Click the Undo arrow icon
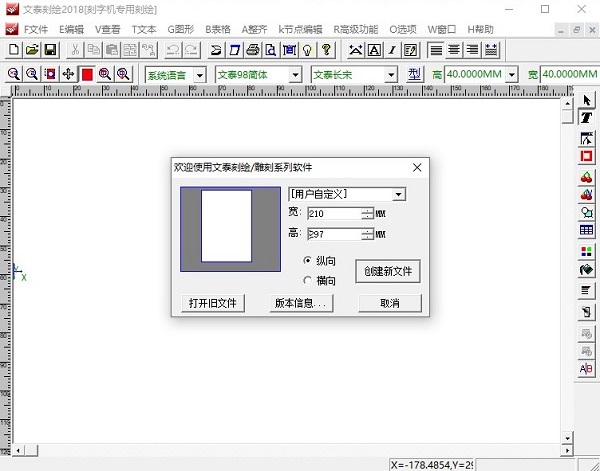The image size is (600, 471). [x=173, y=50]
